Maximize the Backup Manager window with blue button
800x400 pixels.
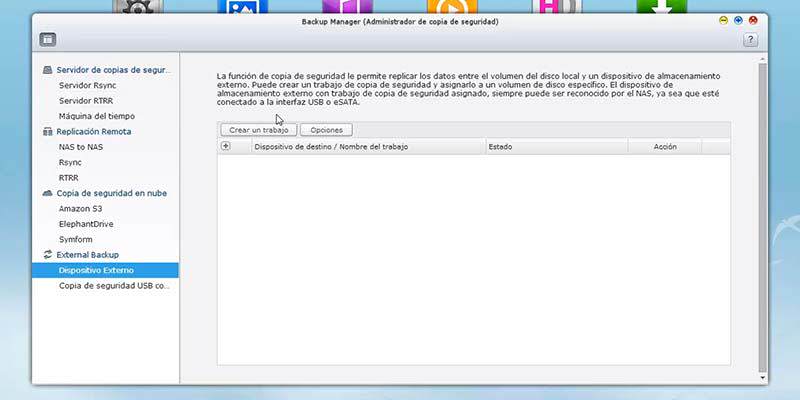[738, 21]
